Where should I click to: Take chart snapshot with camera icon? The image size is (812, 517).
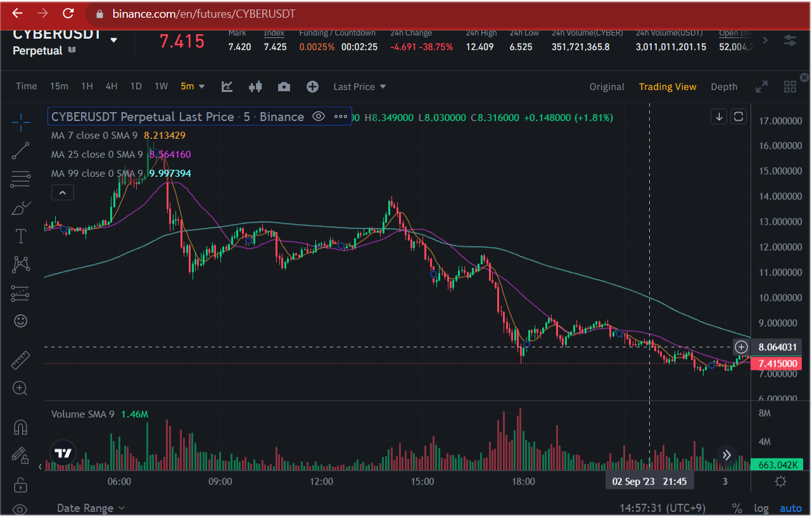(x=284, y=87)
